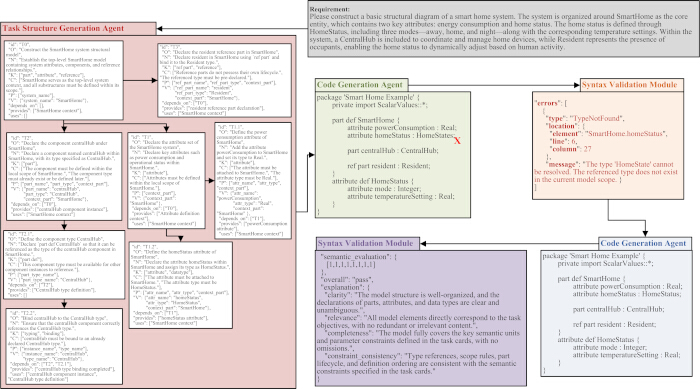Screen dimensions: 700x389
Task: Select the T2.1 CentralHub type task card
Action: (64, 265)
